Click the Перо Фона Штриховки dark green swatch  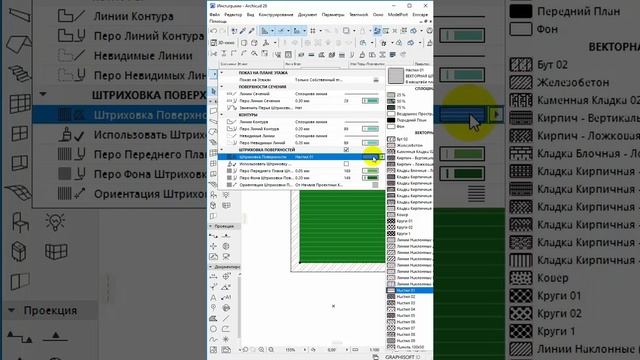[x=370, y=178]
